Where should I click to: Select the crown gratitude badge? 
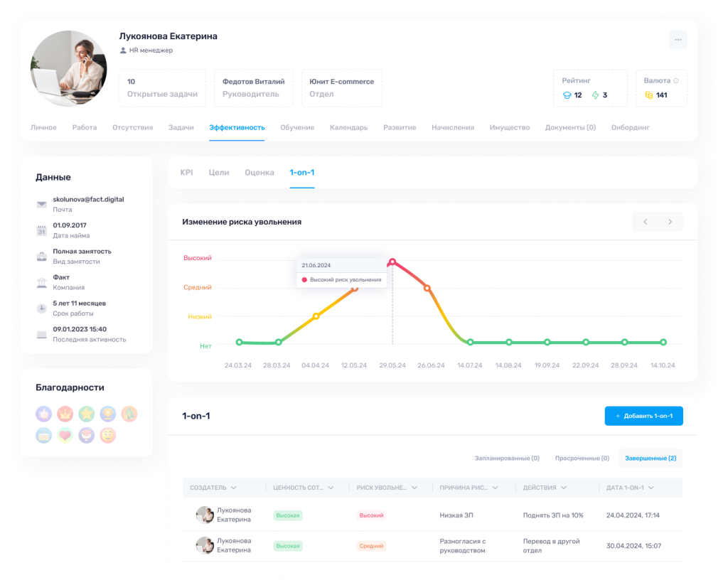65,414
